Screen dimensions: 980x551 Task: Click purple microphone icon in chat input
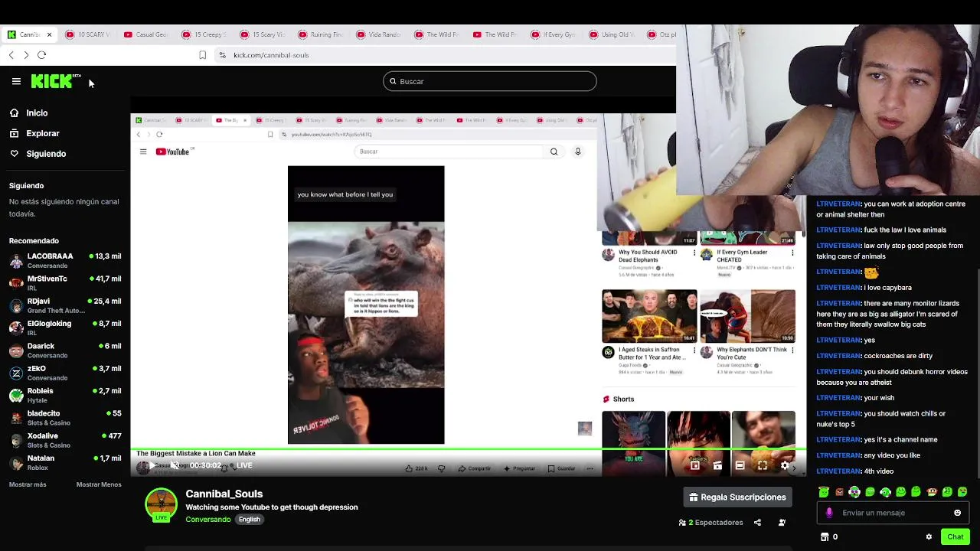pos(829,513)
